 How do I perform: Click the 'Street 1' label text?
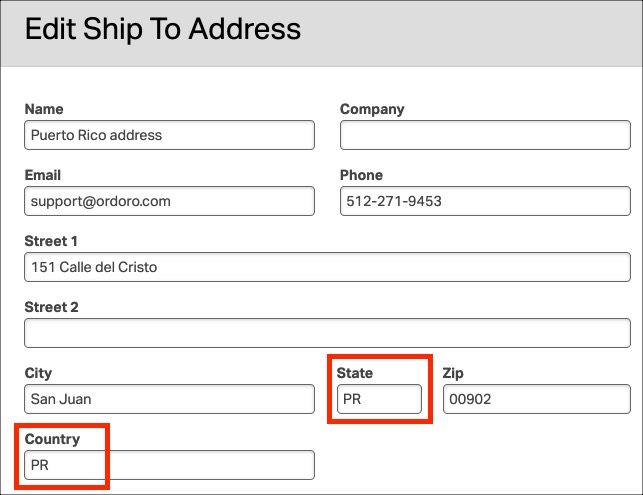pyautogui.click(x=51, y=241)
